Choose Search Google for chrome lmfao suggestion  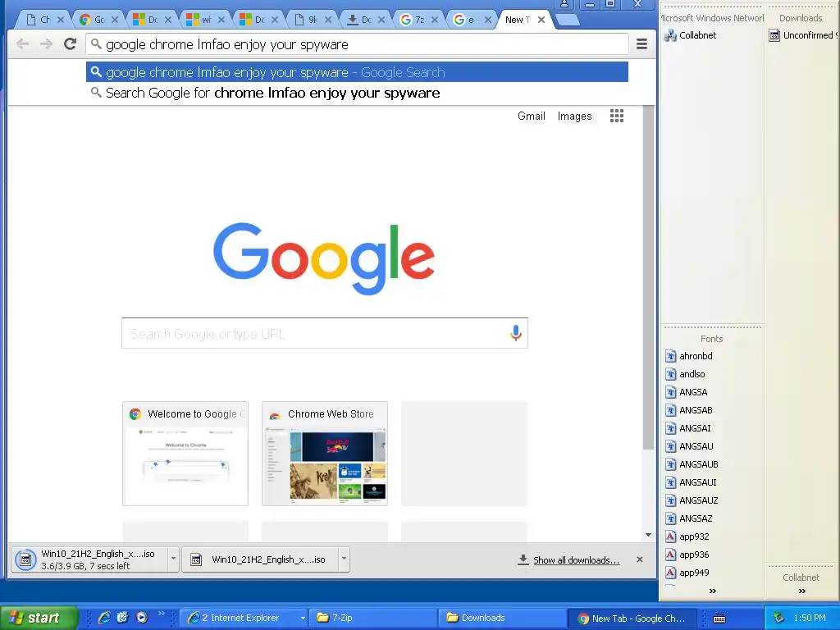tap(357, 94)
